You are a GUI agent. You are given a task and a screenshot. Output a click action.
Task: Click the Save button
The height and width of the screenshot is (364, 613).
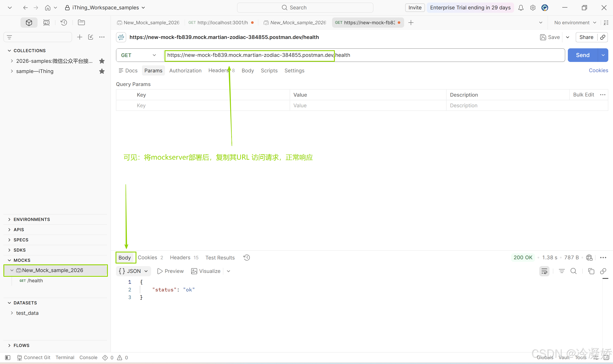point(550,37)
